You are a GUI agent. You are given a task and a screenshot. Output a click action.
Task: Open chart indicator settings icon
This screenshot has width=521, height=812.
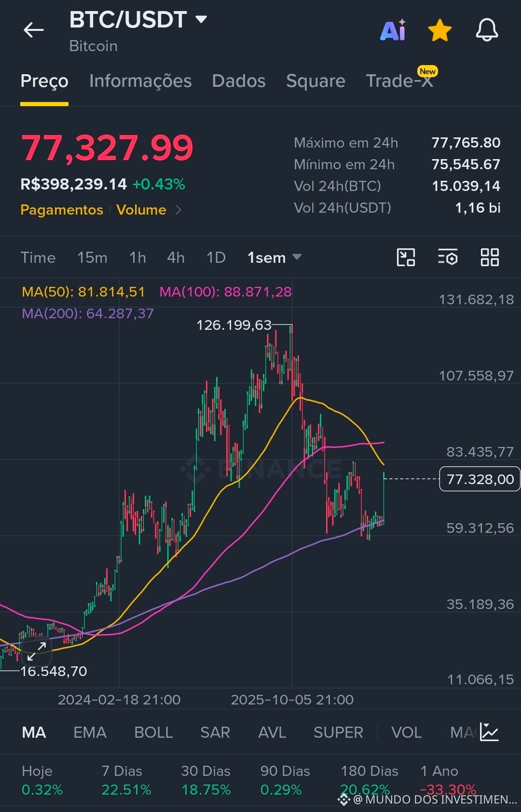[x=448, y=257]
